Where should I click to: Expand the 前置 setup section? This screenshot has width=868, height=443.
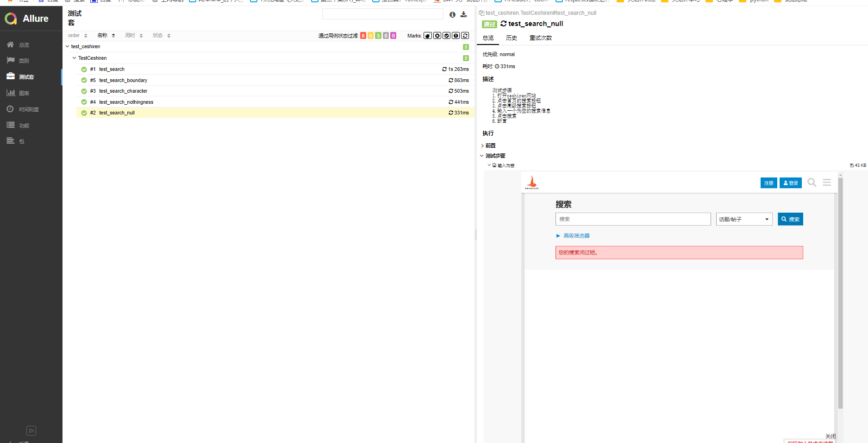coord(488,146)
